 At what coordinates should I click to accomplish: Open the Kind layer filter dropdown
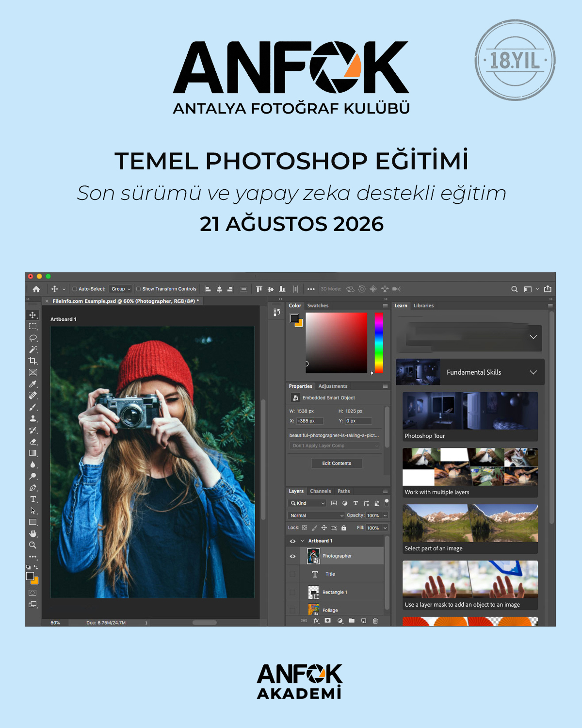(307, 503)
